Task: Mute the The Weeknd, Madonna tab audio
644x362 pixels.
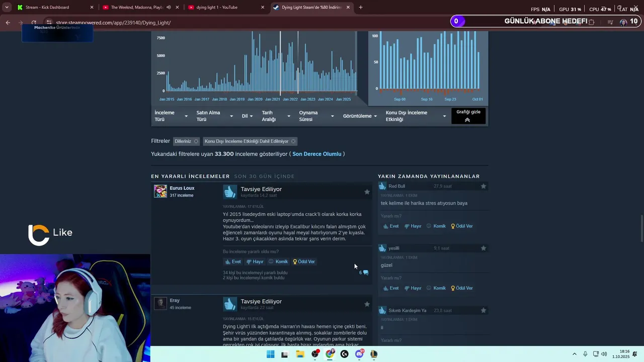Action: click(169, 7)
